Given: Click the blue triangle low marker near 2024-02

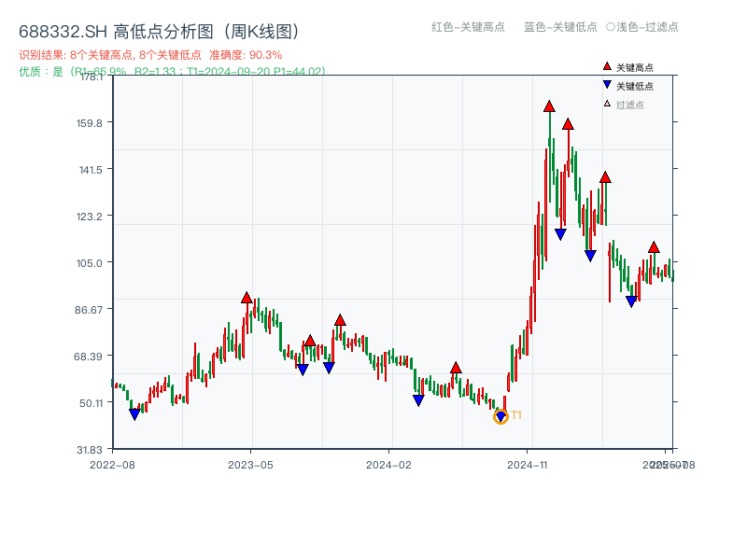Looking at the screenshot, I should coord(420,399).
